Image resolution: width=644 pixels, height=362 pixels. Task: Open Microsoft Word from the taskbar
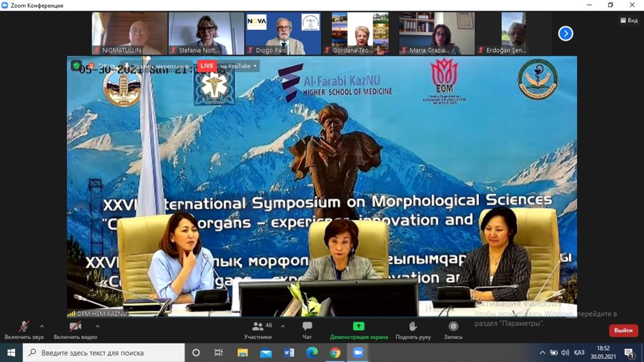(289, 353)
